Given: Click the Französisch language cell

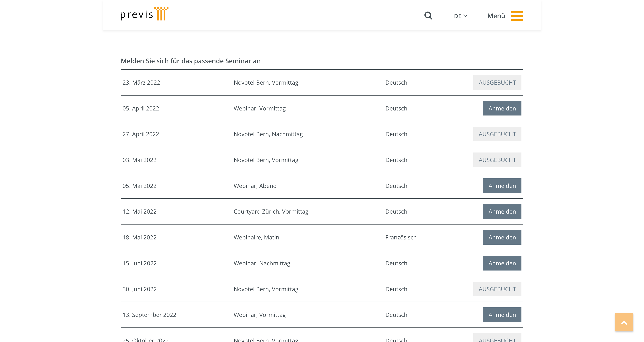Looking at the screenshot, I should [401, 237].
